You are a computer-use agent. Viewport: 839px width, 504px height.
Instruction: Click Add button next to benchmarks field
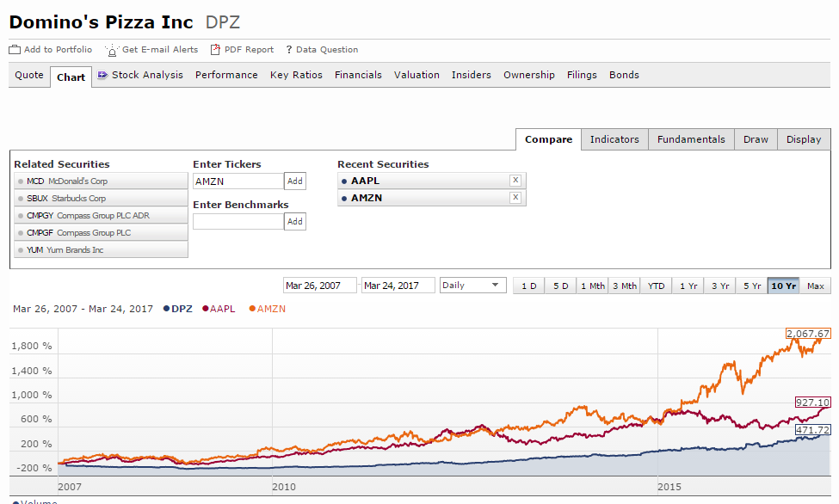[x=295, y=221]
